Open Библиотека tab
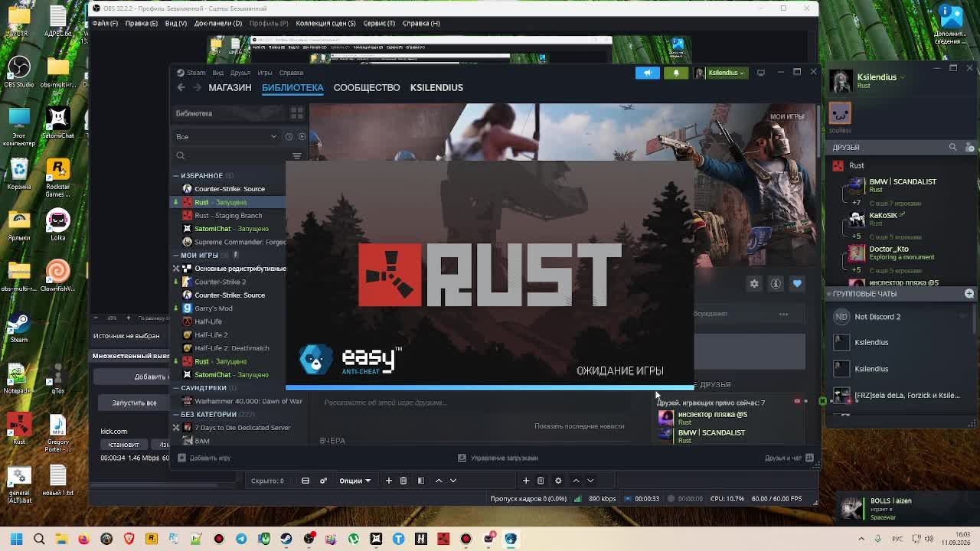Image resolution: width=980 pixels, height=551 pixels. pyautogui.click(x=292, y=87)
